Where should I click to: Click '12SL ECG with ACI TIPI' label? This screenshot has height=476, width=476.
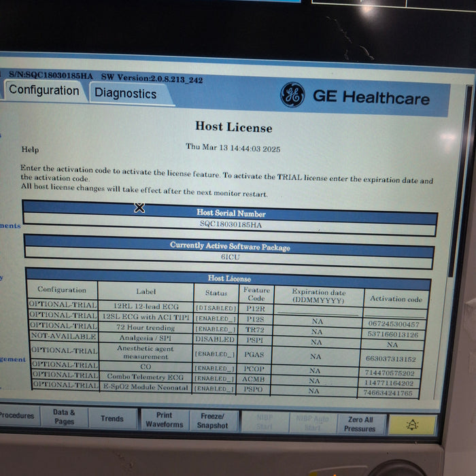(x=146, y=317)
